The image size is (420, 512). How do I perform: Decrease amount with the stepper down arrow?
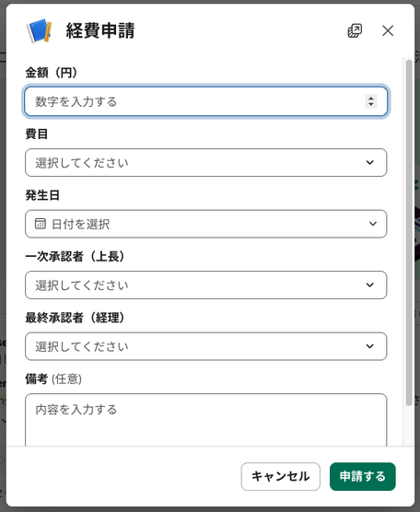coord(370,104)
